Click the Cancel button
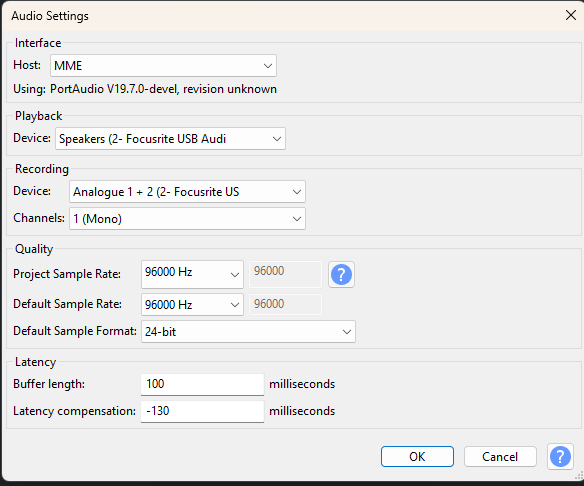This screenshot has height=486, width=584. coord(500,456)
